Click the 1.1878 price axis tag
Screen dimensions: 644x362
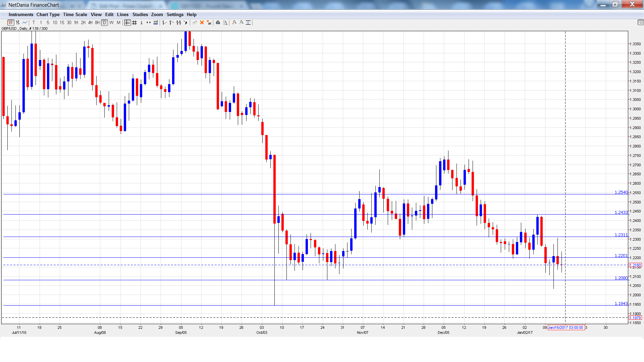635,318
